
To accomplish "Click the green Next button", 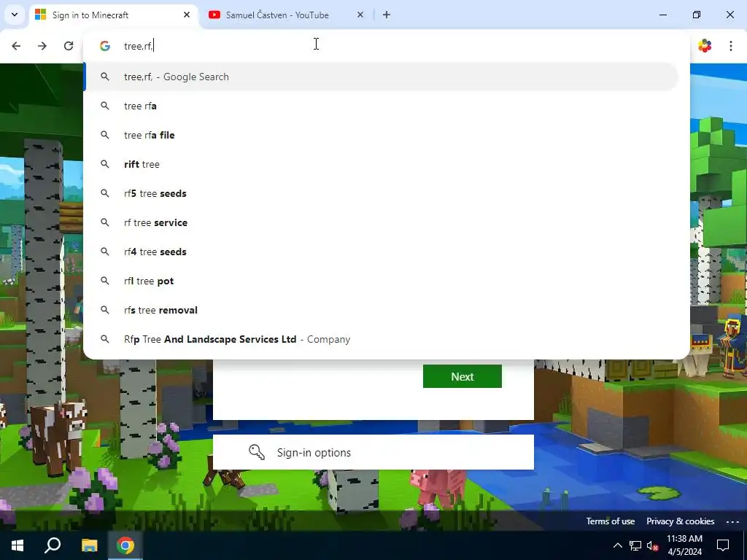I will (x=462, y=376).
